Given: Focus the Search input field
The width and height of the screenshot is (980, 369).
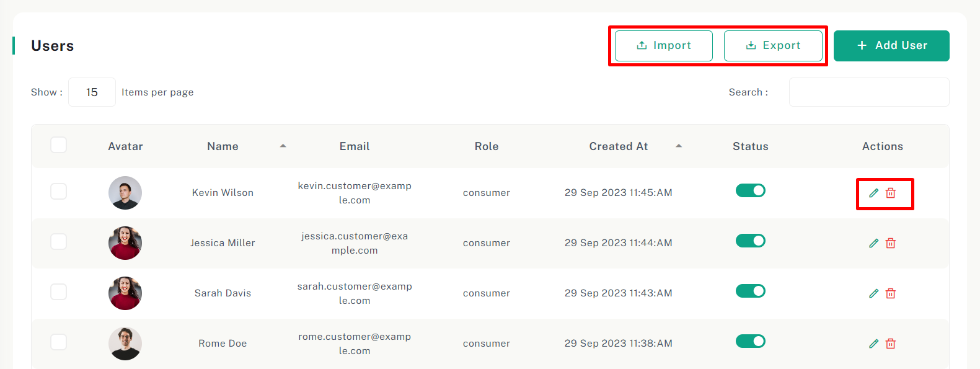Looking at the screenshot, I should coord(868,92).
